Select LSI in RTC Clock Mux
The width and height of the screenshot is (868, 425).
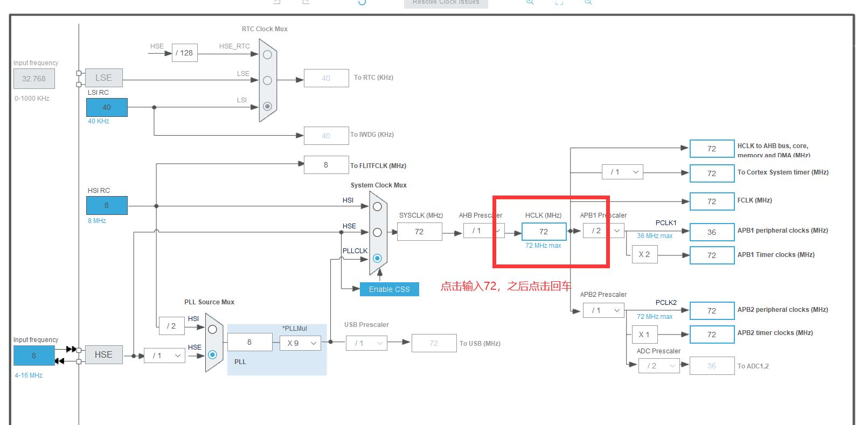[x=267, y=106]
